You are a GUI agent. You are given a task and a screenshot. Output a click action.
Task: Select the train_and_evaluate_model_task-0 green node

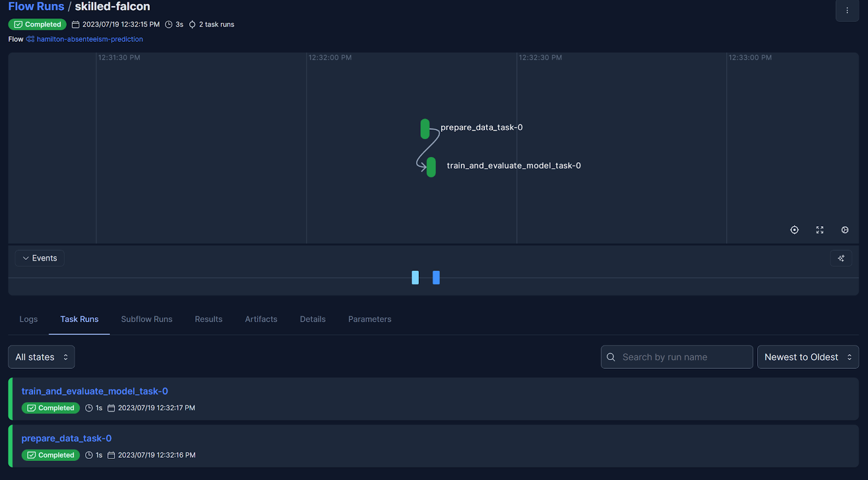431,167
